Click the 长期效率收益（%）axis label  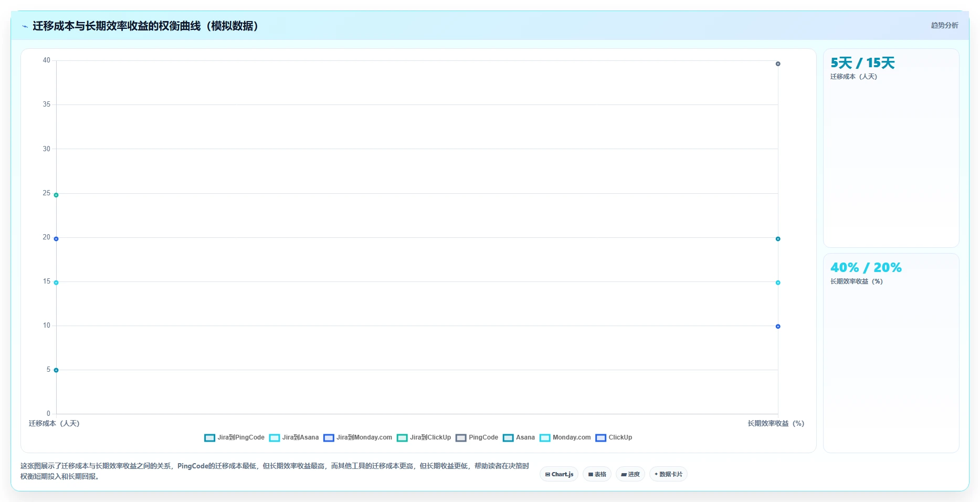coord(776,423)
